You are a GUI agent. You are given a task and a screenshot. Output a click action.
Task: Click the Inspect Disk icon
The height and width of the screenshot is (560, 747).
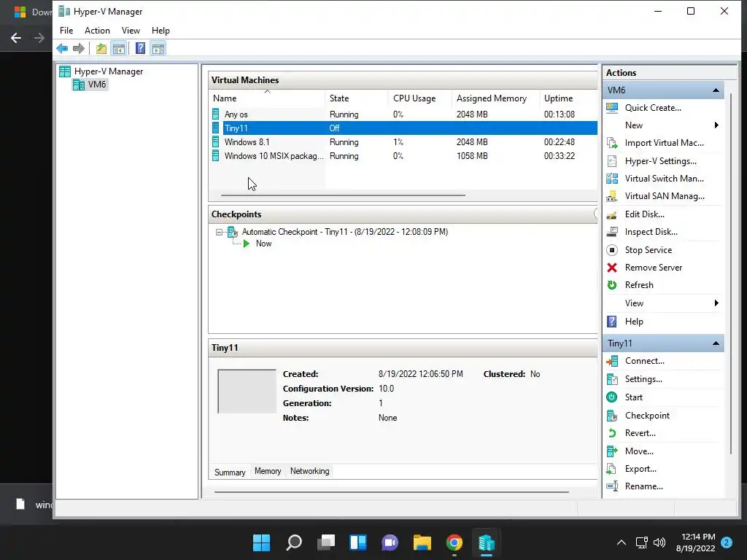(x=612, y=232)
